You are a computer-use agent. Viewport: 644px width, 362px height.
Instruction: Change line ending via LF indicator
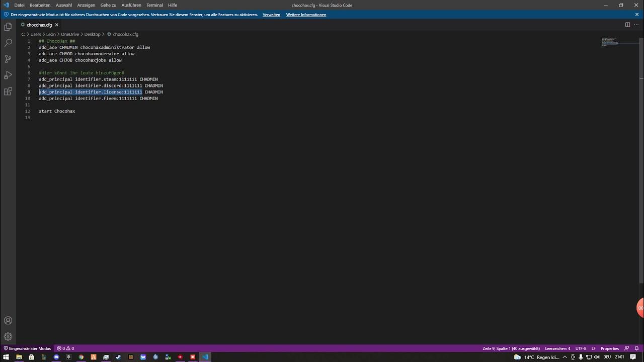pos(594,348)
